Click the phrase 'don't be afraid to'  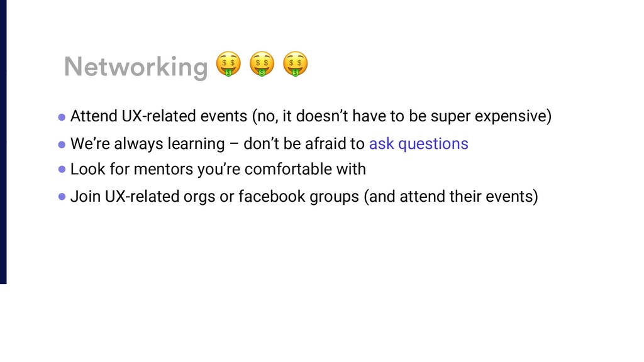point(304,144)
